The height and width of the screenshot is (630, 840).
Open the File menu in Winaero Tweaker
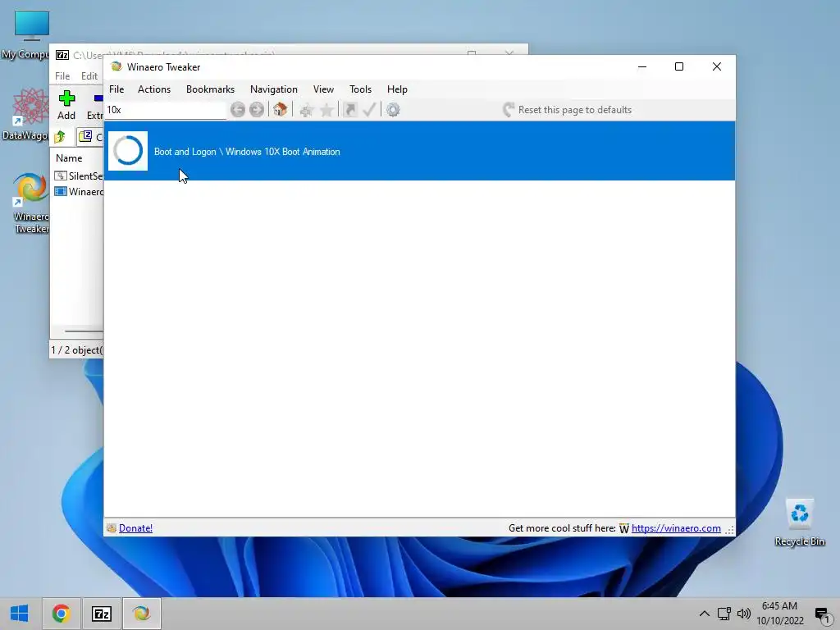[x=116, y=89]
